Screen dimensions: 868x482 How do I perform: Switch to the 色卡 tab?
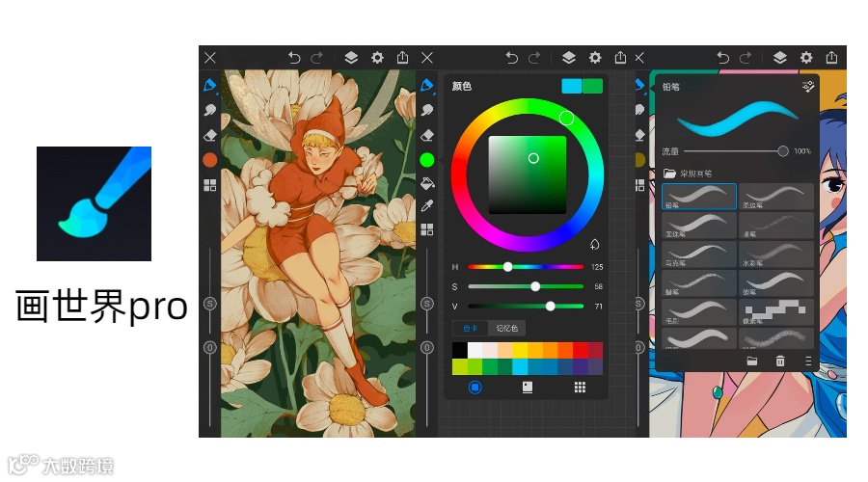point(471,328)
